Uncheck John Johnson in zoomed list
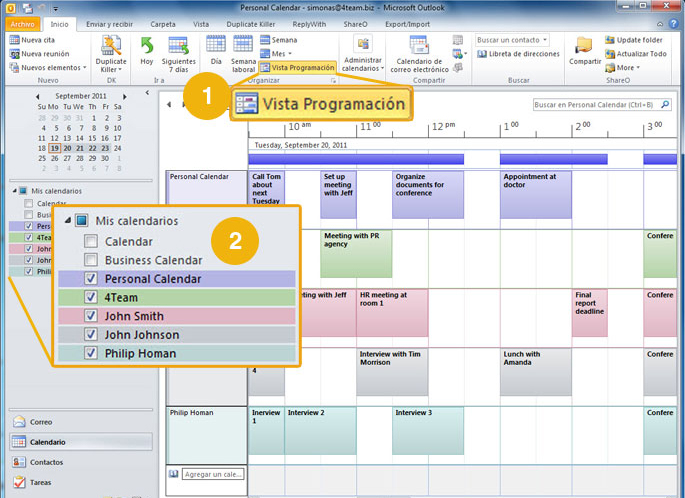Image resolution: width=685 pixels, height=498 pixels. click(x=91, y=335)
